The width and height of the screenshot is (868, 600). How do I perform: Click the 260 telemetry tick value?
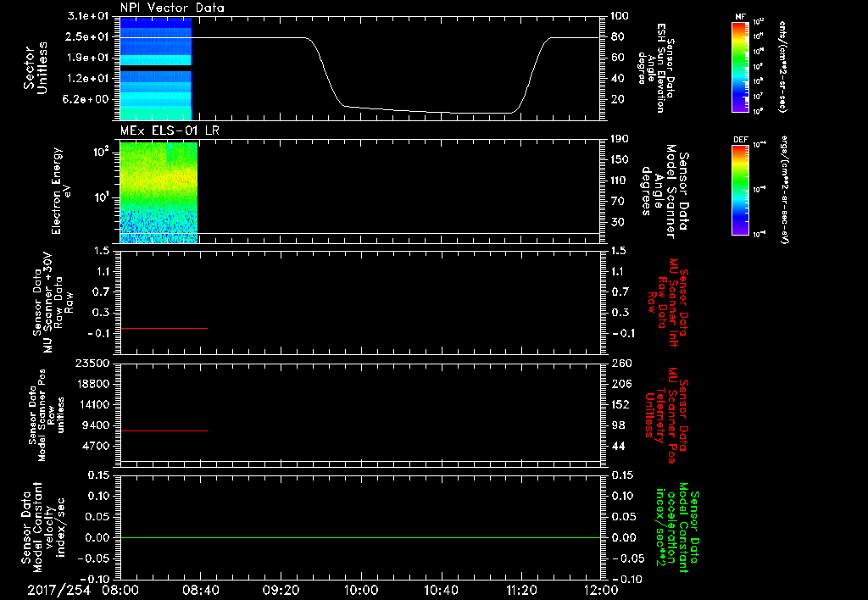621,363
